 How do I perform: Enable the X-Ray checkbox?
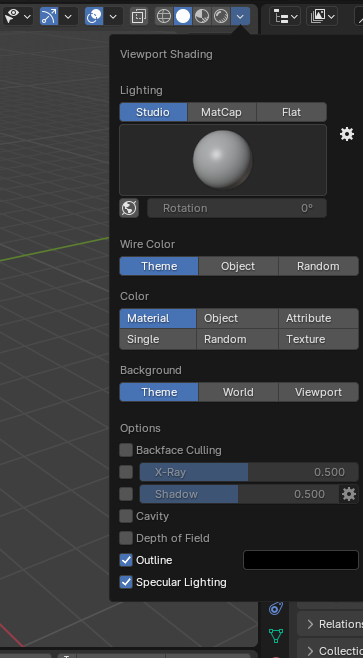click(x=126, y=472)
